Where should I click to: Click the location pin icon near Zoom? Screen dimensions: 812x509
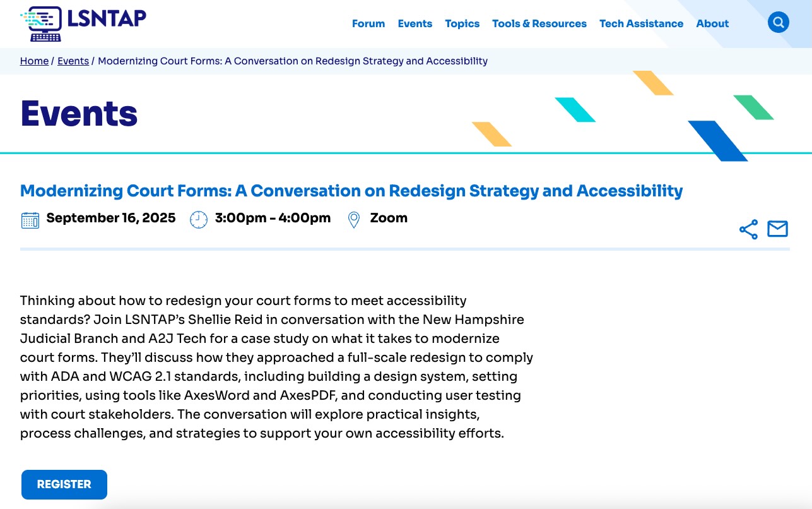click(x=354, y=219)
